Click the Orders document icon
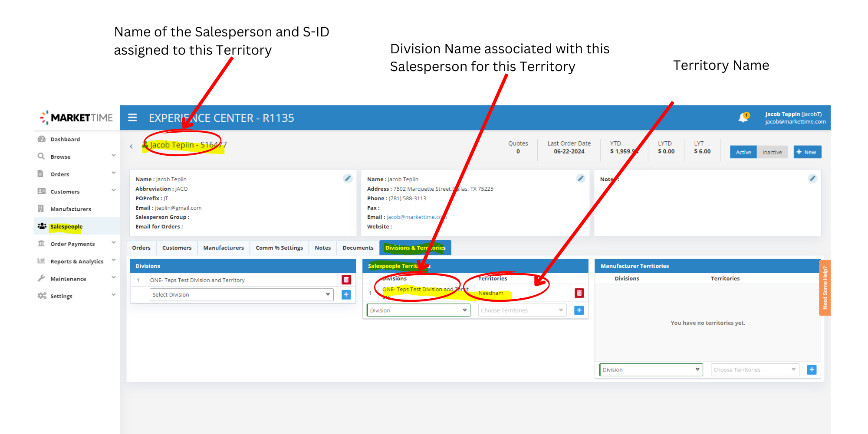 tap(41, 174)
